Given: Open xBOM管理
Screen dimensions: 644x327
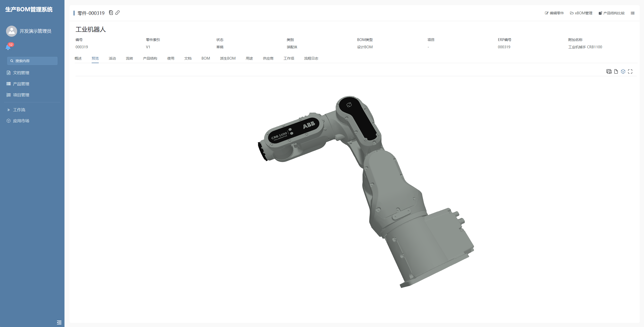Looking at the screenshot, I should (x=581, y=13).
